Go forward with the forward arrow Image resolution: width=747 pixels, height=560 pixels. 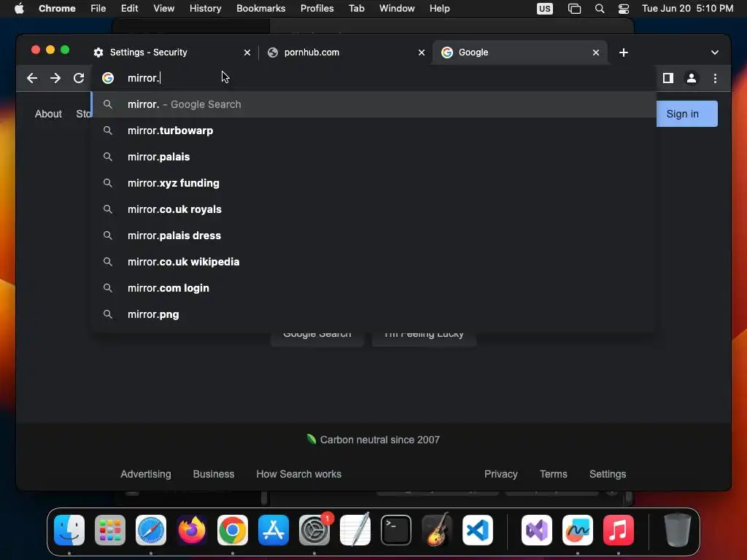55,78
